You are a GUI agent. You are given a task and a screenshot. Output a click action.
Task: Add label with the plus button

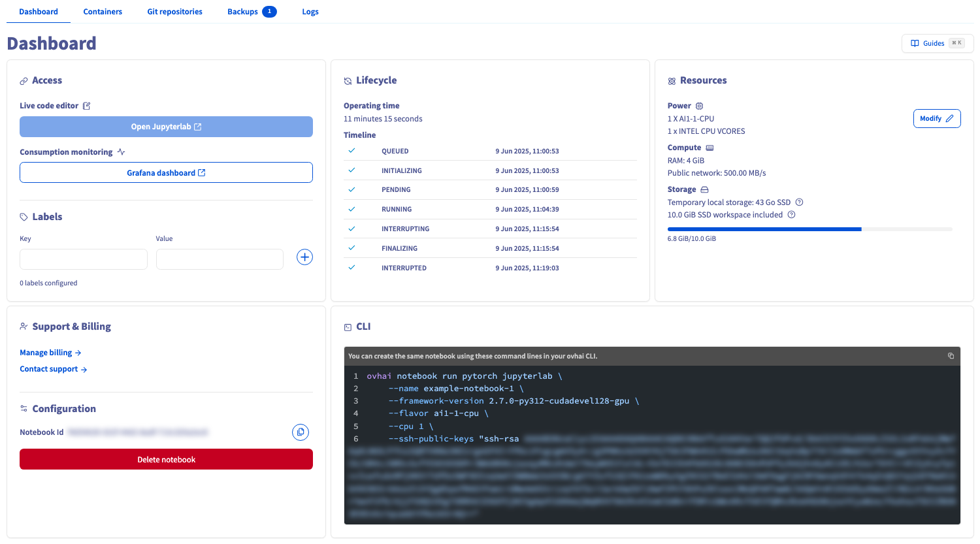(x=304, y=257)
